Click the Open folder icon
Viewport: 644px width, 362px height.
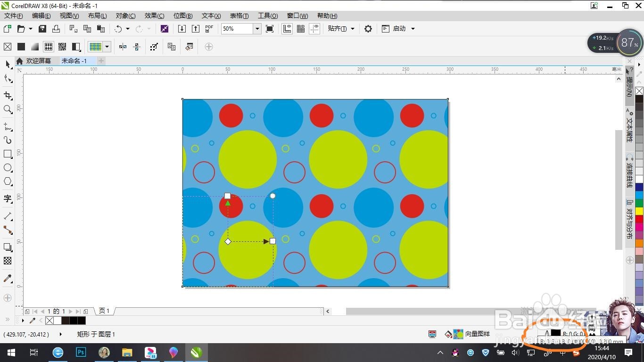(21, 29)
